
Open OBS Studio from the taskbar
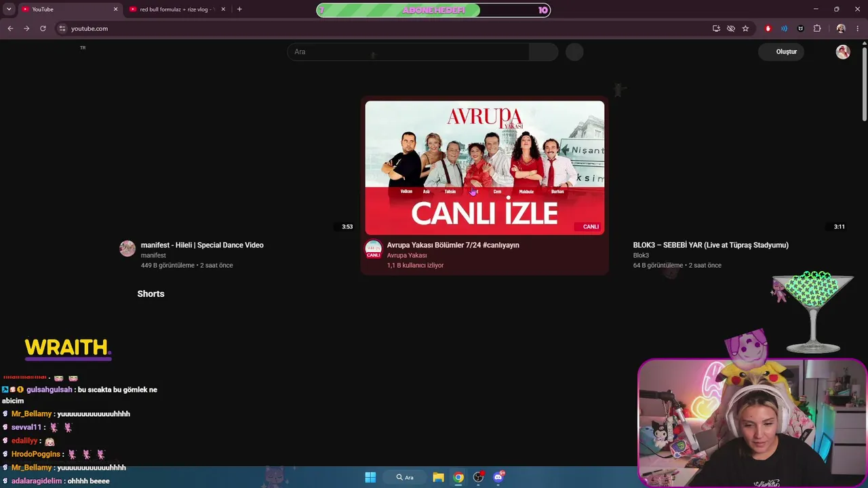[479, 477]
